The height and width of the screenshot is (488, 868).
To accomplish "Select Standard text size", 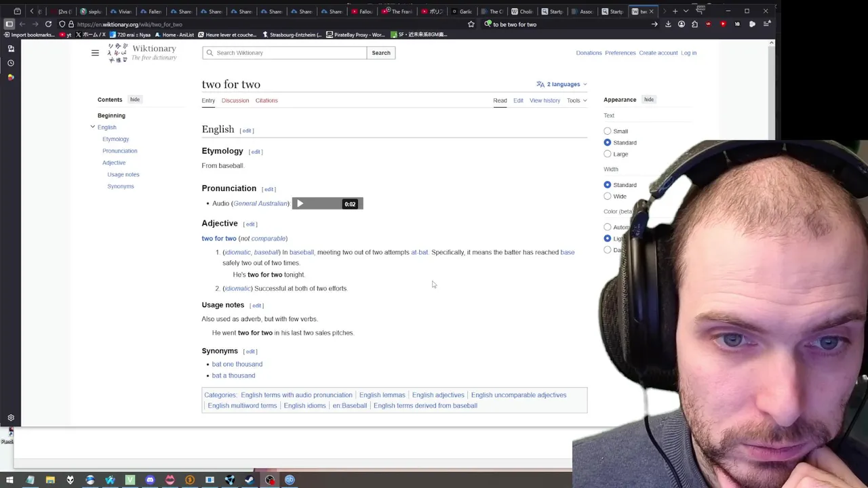I will click(x=608, y=142).
